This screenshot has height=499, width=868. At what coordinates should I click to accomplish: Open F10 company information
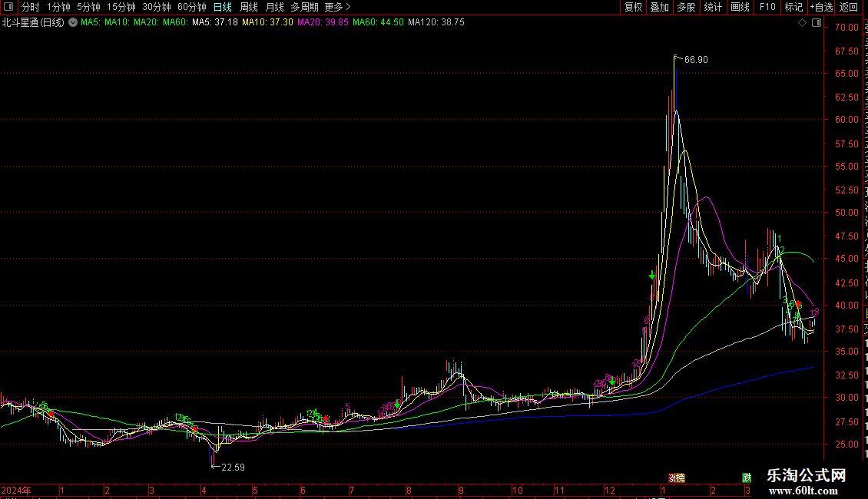767,7
